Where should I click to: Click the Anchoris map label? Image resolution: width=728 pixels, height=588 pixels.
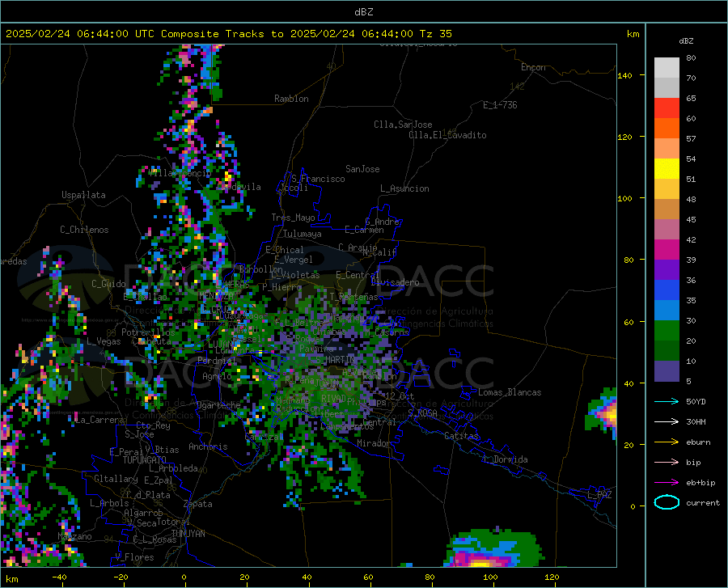(208, 446)
